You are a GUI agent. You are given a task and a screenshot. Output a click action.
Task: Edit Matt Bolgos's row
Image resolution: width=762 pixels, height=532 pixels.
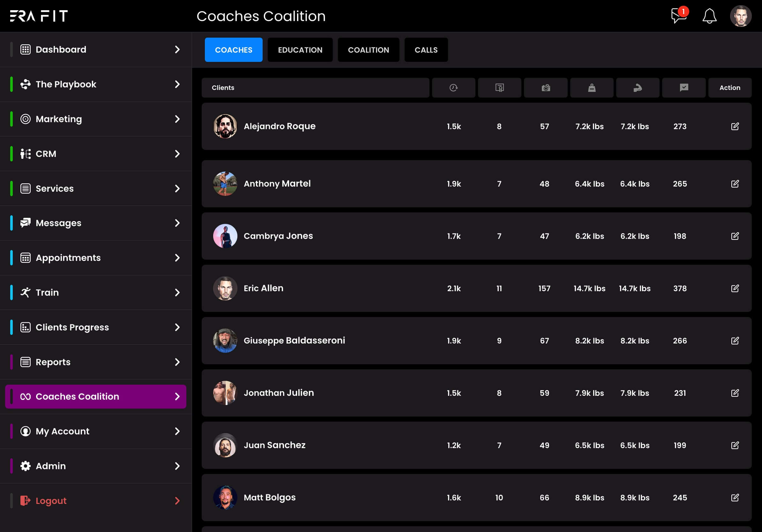pos(735,498)
